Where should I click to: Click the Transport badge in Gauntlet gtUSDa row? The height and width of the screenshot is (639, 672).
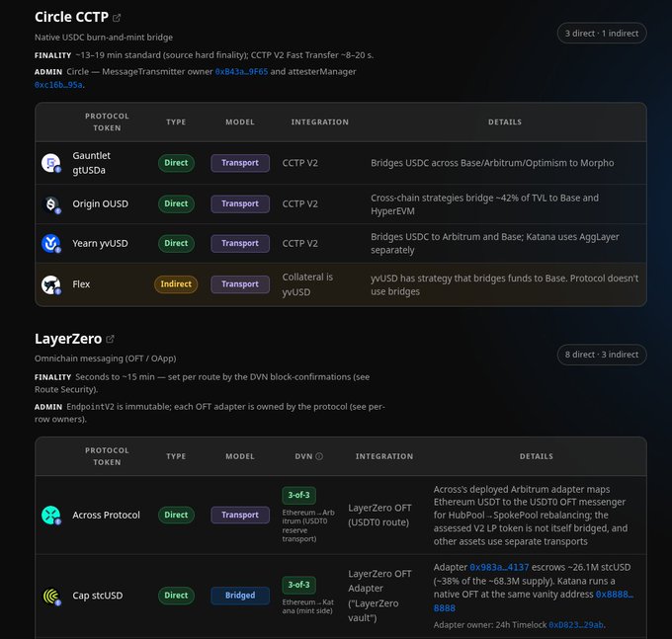(240, 163)
